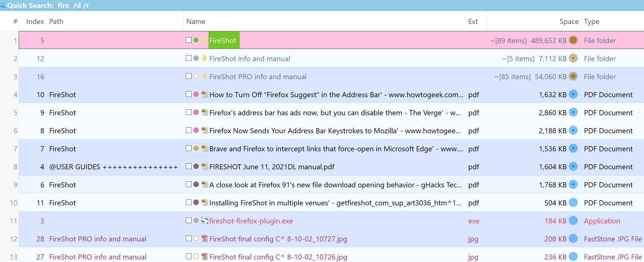Screen dimensions: 644x262
Task: Click the FireShot folder icon
Action: tap(205, 40)
